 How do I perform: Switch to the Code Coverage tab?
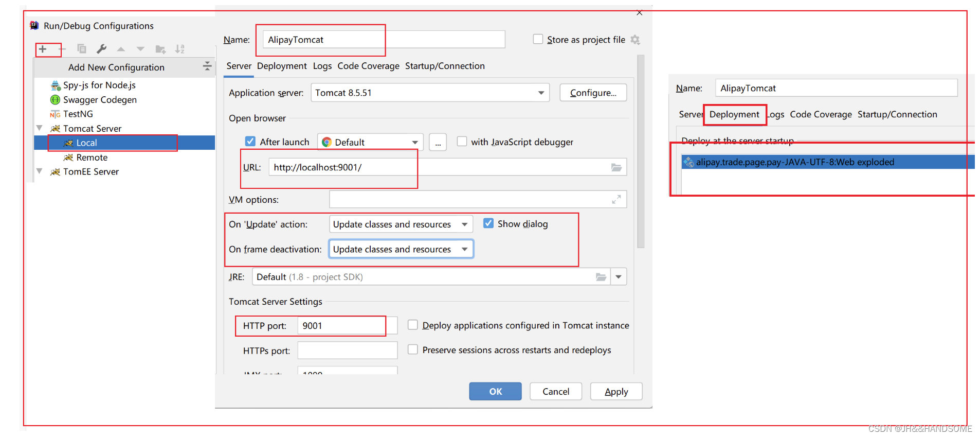coord(368,66)
